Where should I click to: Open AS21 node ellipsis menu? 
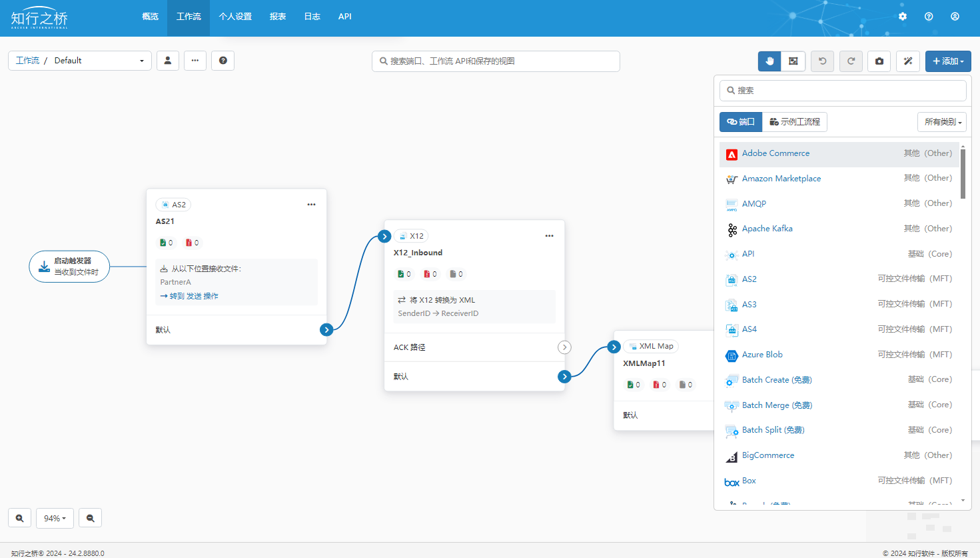tap(311, 205)
